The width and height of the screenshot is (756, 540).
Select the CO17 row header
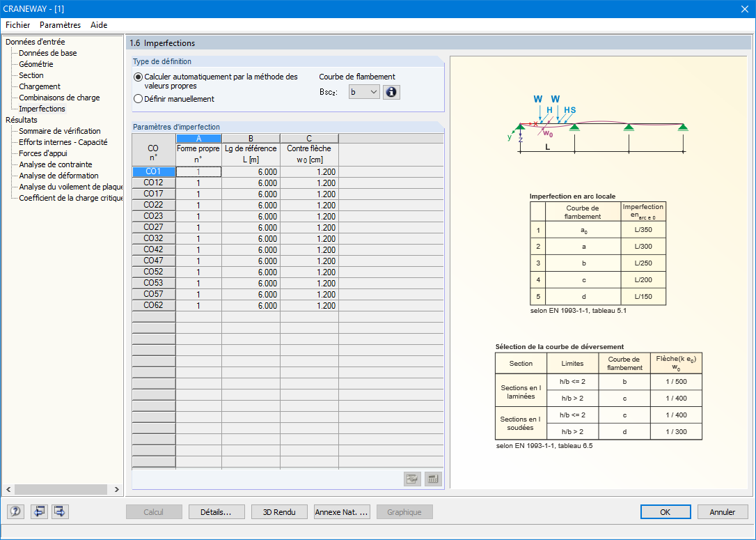(x=153, y=194)
